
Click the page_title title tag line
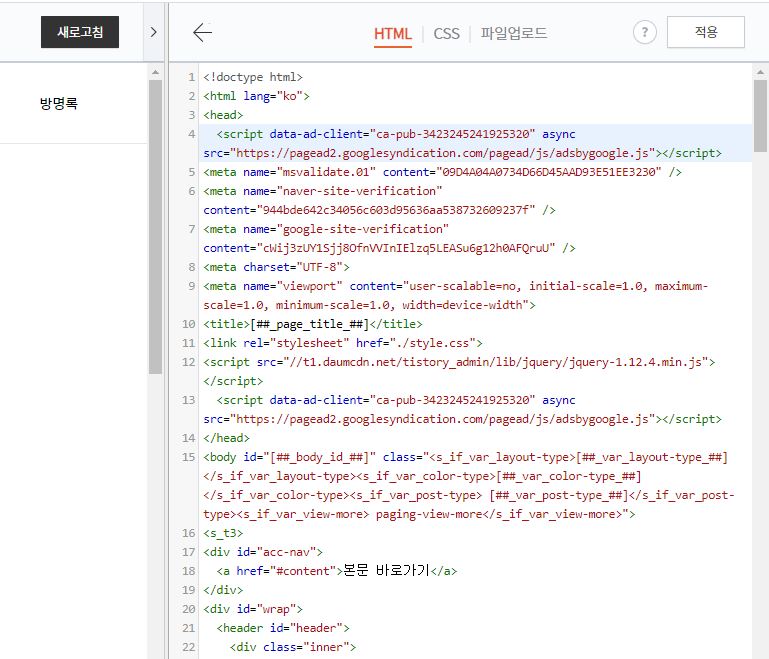pos(313,324)
